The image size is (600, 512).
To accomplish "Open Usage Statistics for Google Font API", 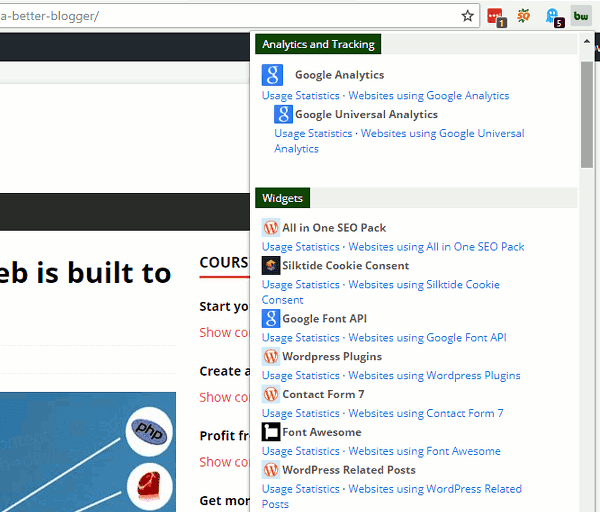I will (x=301, y=338).
